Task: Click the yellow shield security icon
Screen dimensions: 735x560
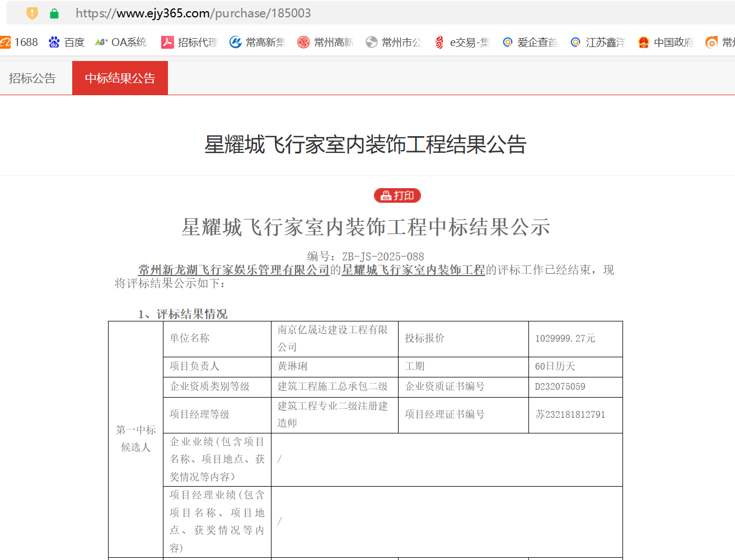Action: click(x=32, y=13)
